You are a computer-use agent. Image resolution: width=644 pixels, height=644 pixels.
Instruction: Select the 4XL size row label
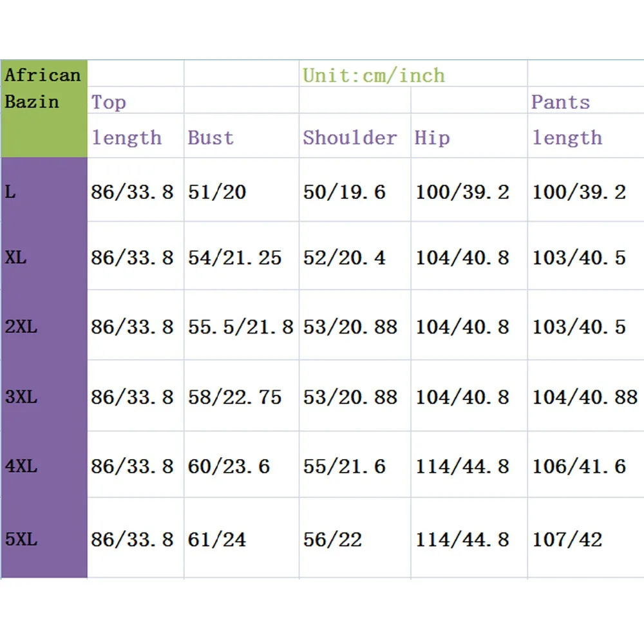(21, 466)
